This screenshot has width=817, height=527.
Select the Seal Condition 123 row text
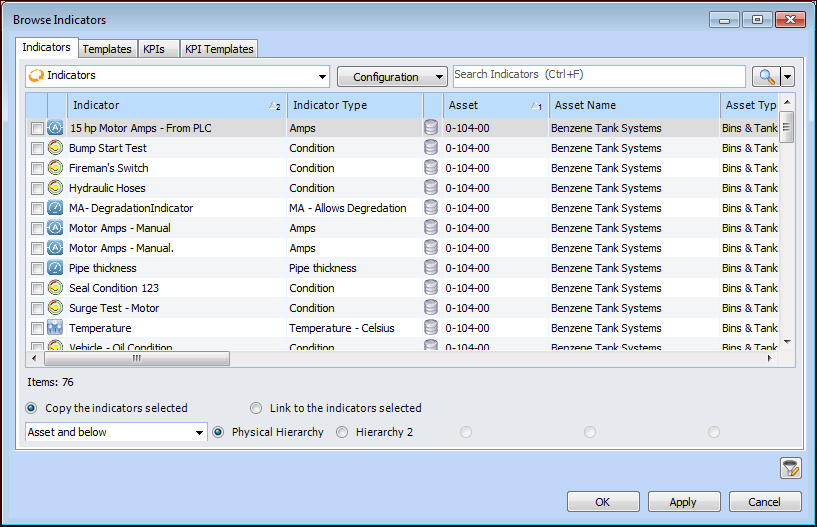[114, 288]
